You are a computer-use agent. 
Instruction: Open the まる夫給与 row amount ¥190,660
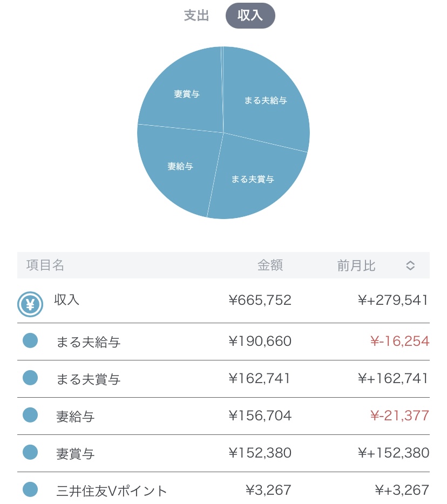click(260, 342)
